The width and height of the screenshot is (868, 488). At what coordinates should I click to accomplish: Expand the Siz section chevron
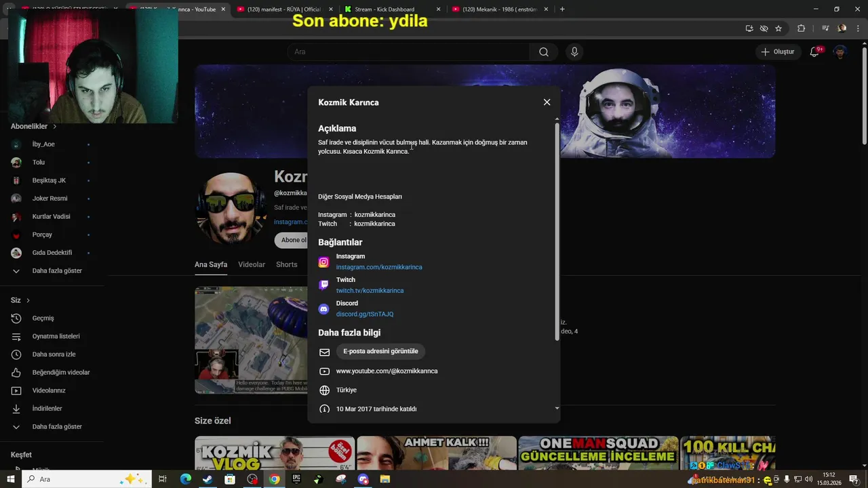(x=28, y=300)
